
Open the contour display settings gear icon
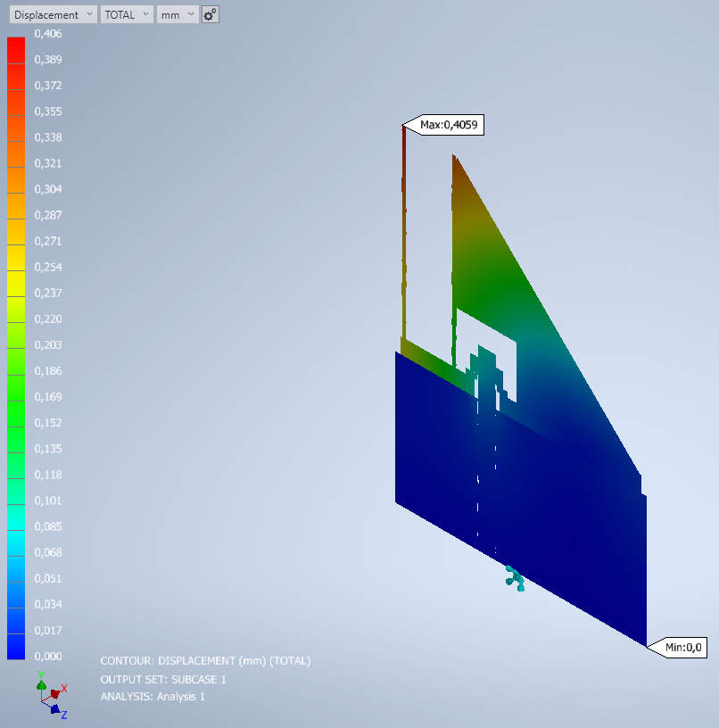[210, 14]
